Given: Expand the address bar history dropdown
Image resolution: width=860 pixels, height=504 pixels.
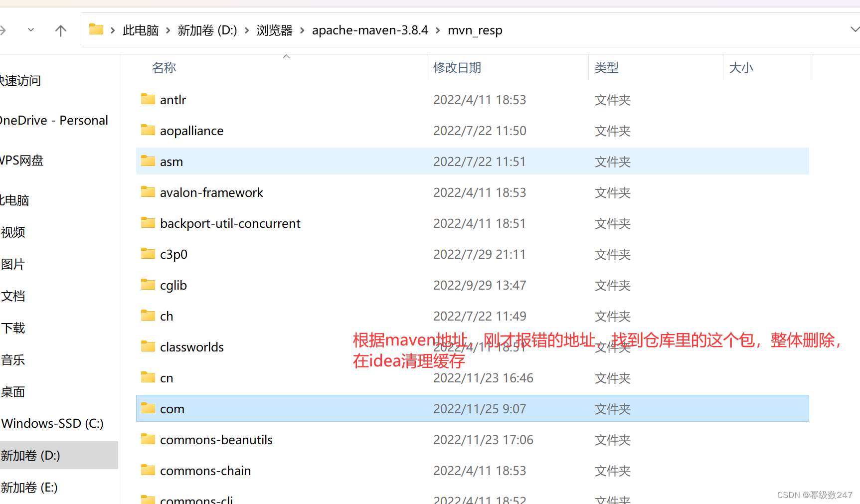Looking at the screenshot, I should point(855,30).
